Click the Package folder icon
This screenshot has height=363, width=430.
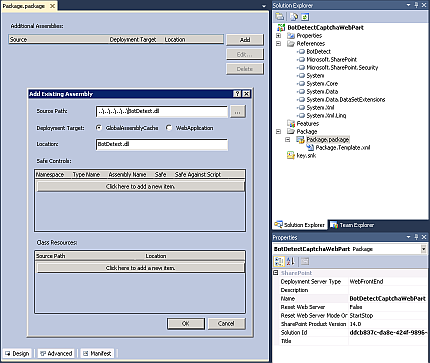coord(291,132)
